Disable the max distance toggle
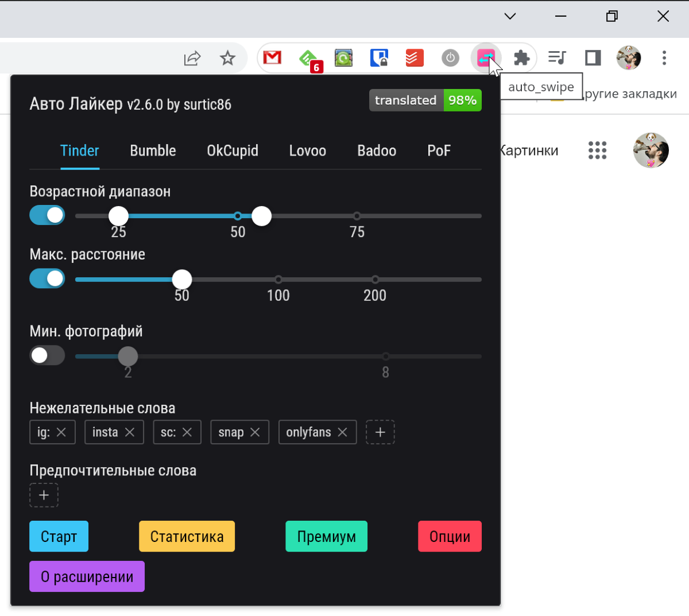 point(47,278)
